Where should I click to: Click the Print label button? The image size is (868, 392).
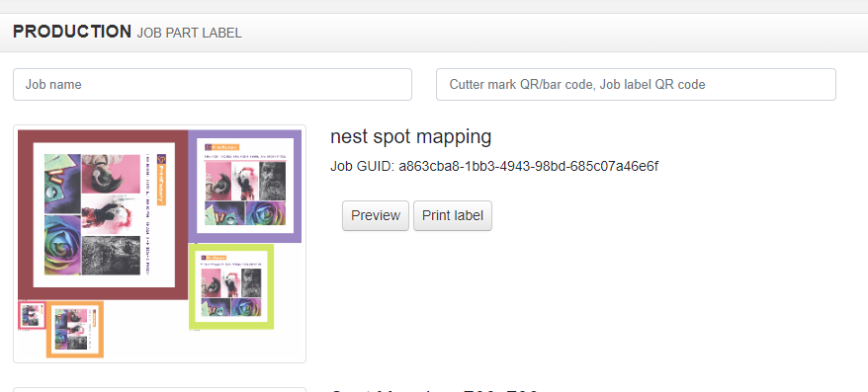pos(452,215)
